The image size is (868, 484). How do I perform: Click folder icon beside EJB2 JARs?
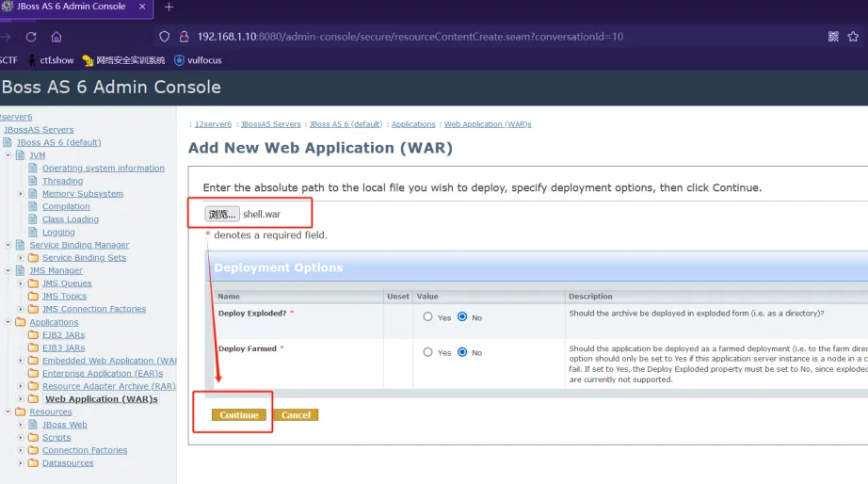33,334
